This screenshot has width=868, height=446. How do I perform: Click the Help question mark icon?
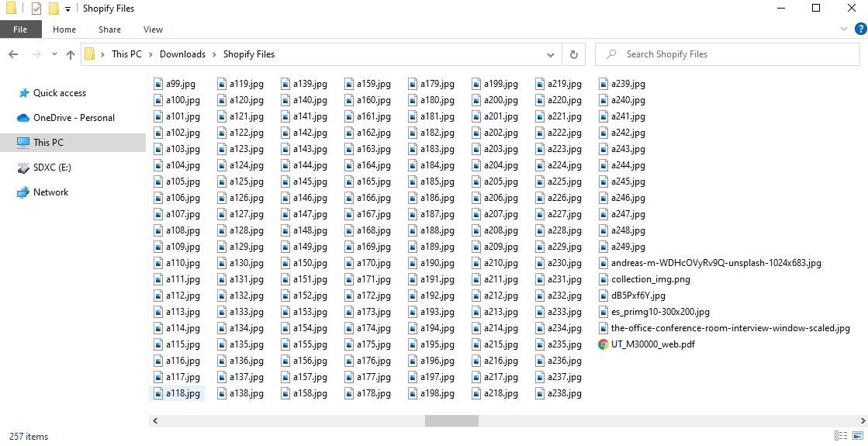click(x=860, y=29)
